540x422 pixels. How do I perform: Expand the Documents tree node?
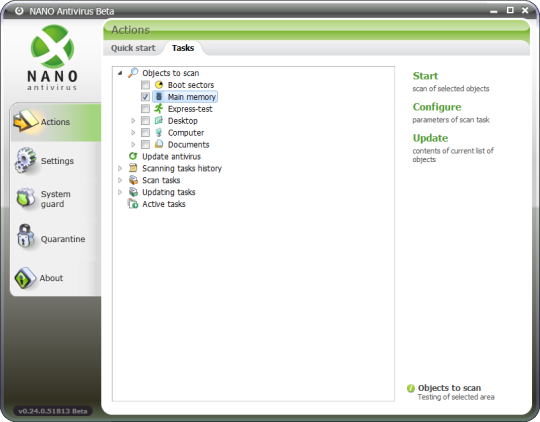[x=133, y=144]
